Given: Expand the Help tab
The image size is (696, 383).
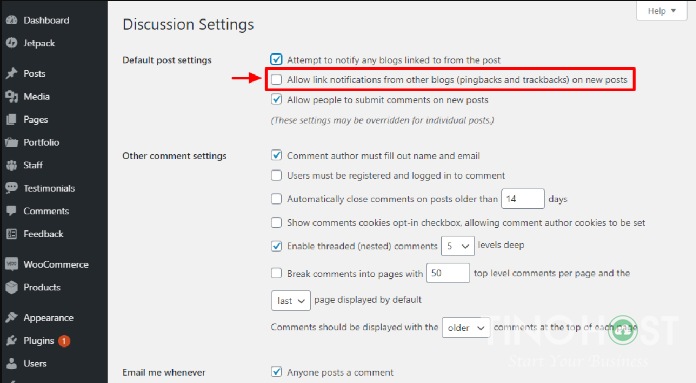Looking at the screenshot, I should pos(661,11).
